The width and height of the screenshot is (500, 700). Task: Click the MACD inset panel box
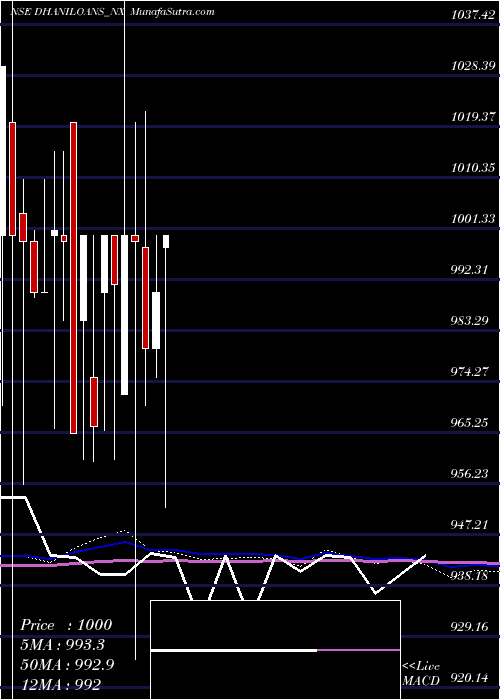coord(275,650)
